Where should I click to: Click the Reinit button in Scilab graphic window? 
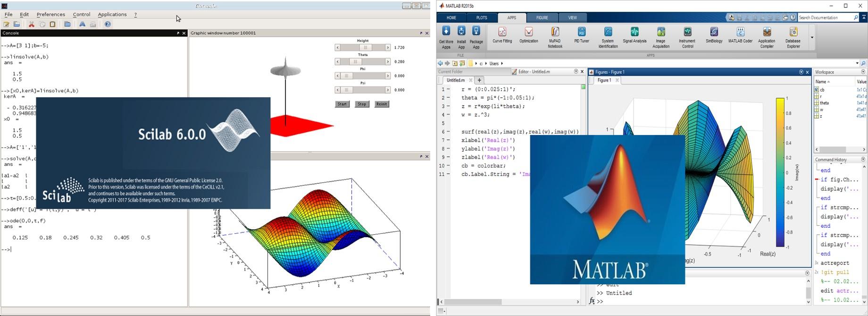382,104
